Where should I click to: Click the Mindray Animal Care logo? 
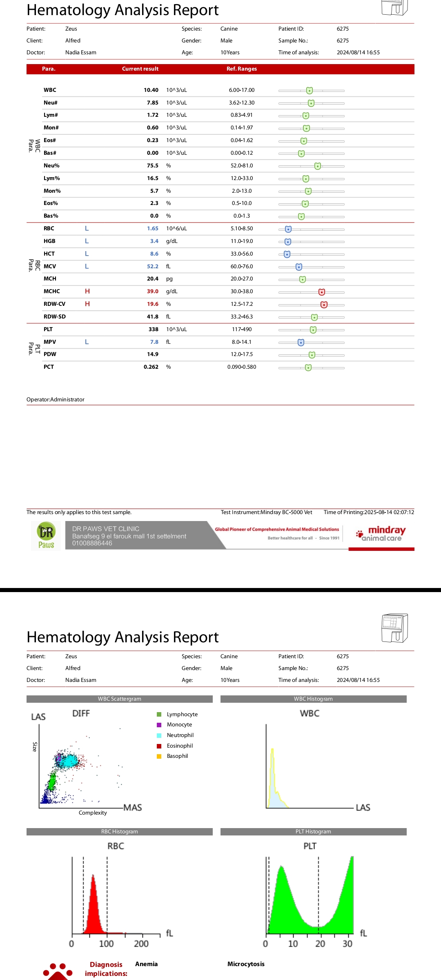pyautogui.click(x=382, y=533)
